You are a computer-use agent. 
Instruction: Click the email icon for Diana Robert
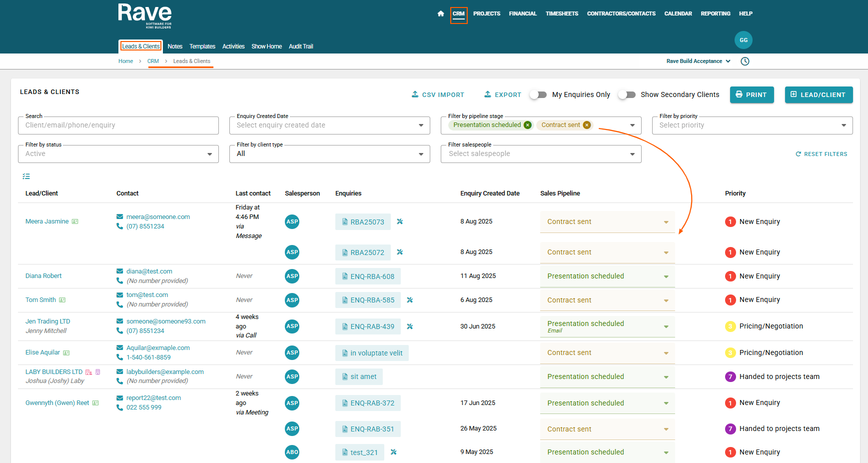[x=119, y=271]
